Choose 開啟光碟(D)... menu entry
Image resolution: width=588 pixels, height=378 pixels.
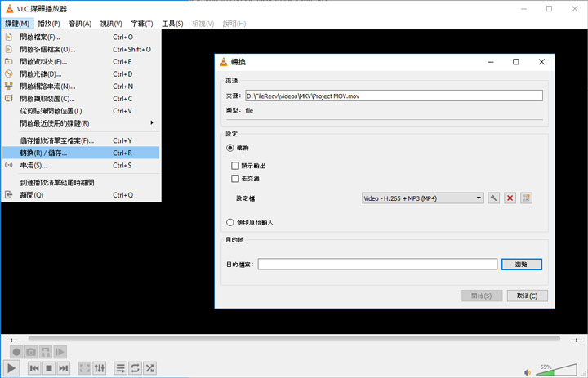point(81,74)
